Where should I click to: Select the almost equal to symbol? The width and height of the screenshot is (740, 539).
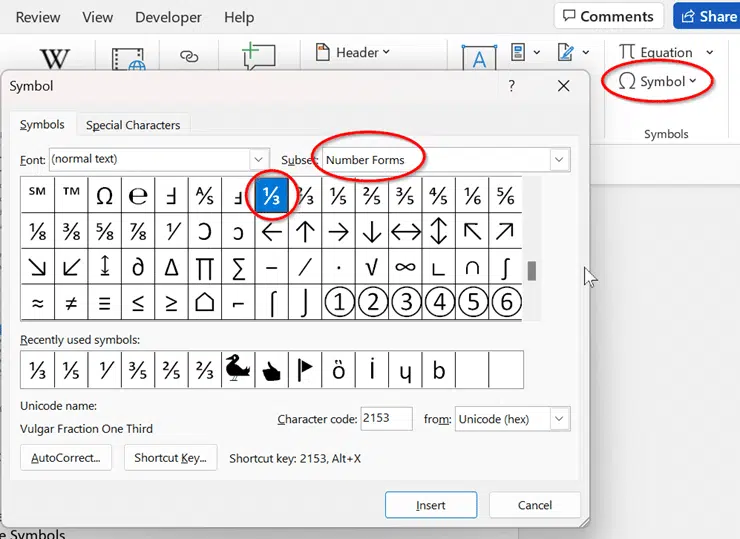(x=37, y=302)
